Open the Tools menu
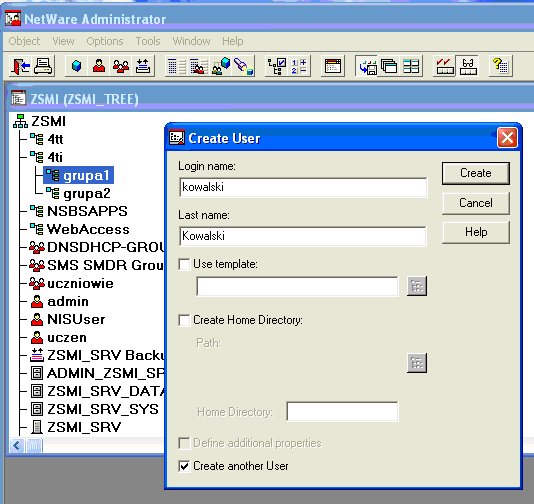This screenshot has width=534, height=504. pyautogui.click(x=148, y=41)
